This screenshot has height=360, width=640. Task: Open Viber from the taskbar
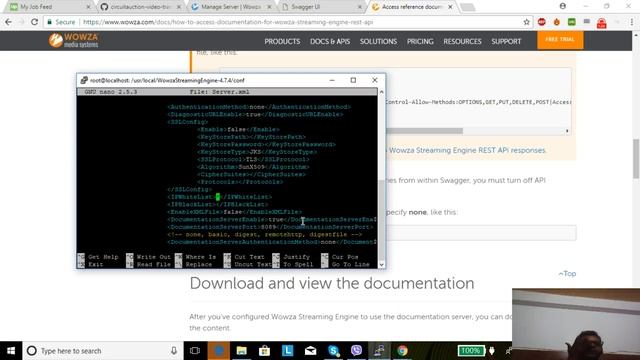pyautogui.click(x=356, y=351)
